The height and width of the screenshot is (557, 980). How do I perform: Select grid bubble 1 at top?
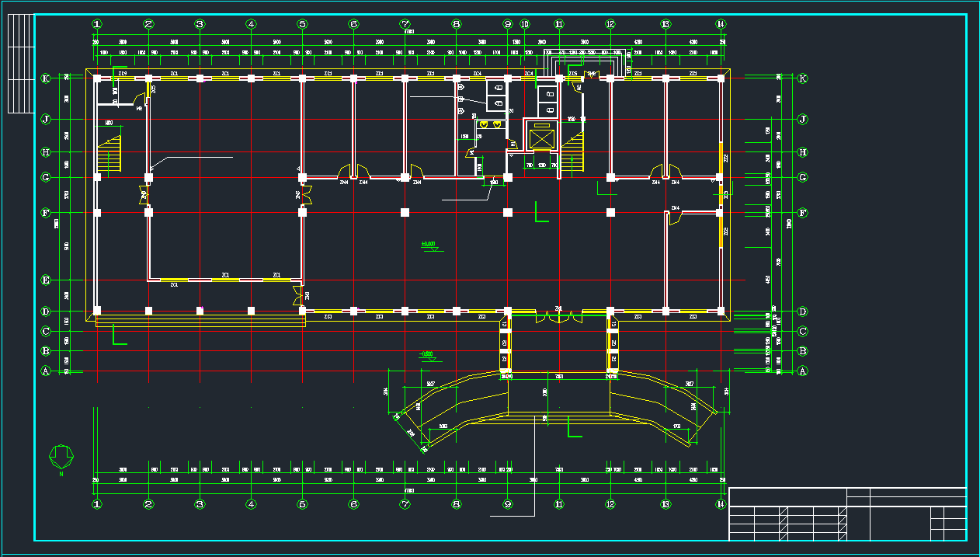(x=97, y=24)
